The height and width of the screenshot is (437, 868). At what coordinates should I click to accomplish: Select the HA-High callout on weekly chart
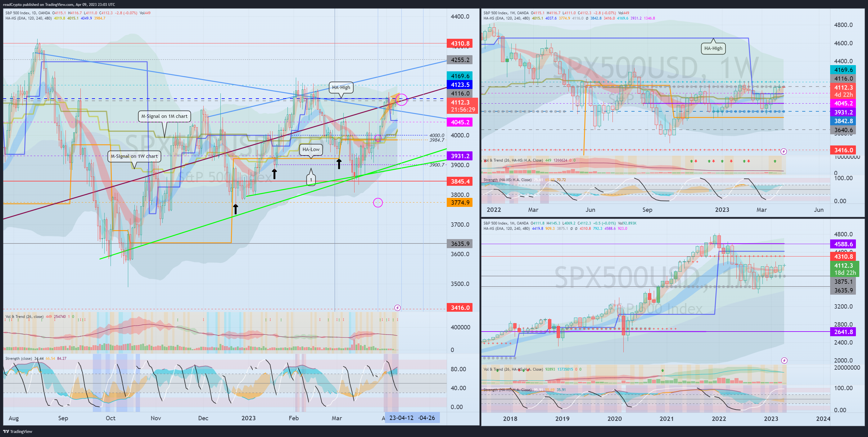tap(713, 48)
